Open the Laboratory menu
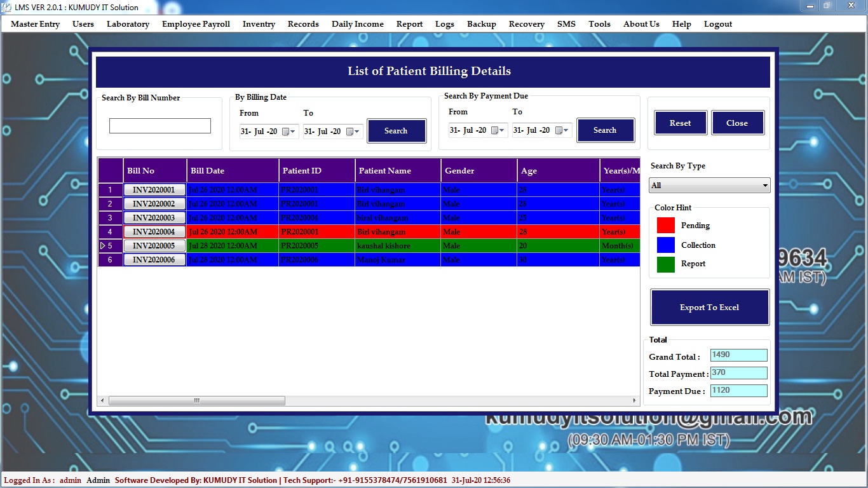Image resolution: width=868 pixels, height=488 pixels. [128, 24]
